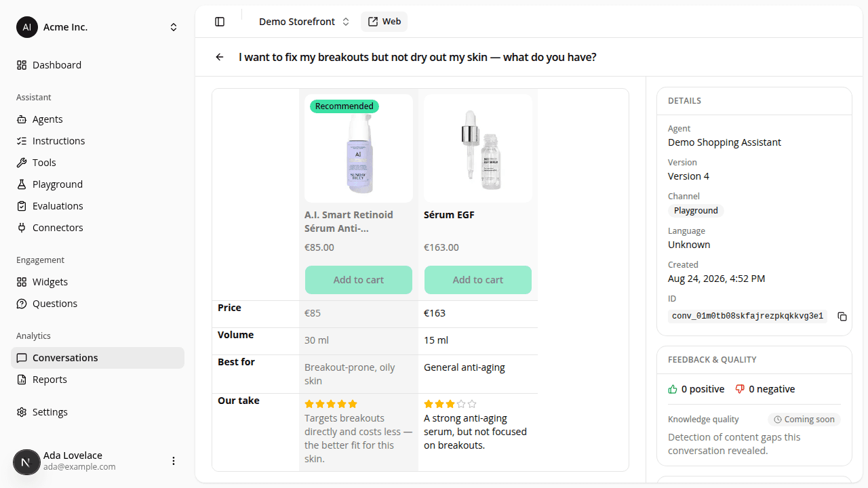Click the Playground channel tag

click(696, 211)
